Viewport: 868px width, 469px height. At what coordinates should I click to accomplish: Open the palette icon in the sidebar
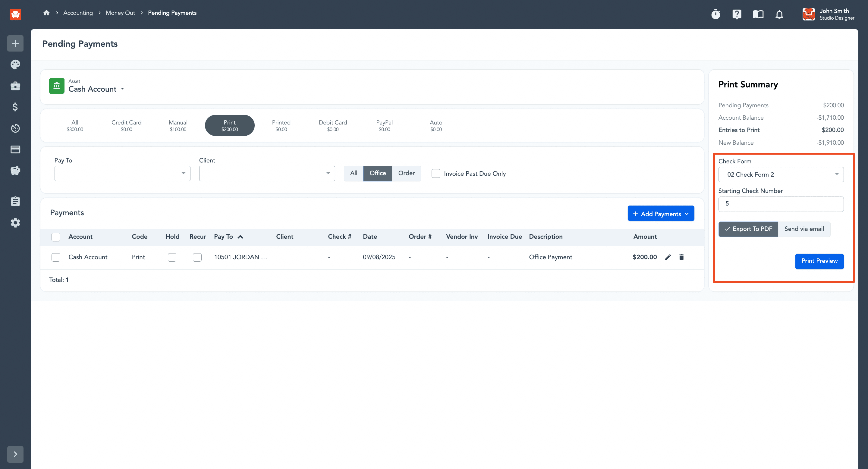(15, 65)
